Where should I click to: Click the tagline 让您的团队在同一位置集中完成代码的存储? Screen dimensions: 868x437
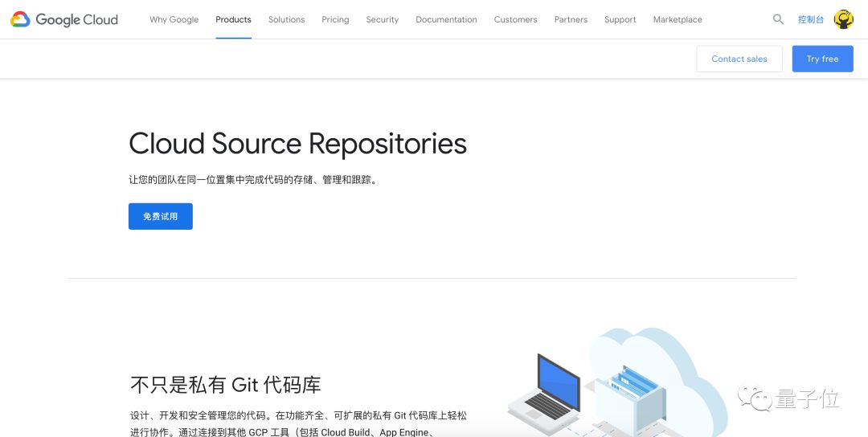pos(254,180)
